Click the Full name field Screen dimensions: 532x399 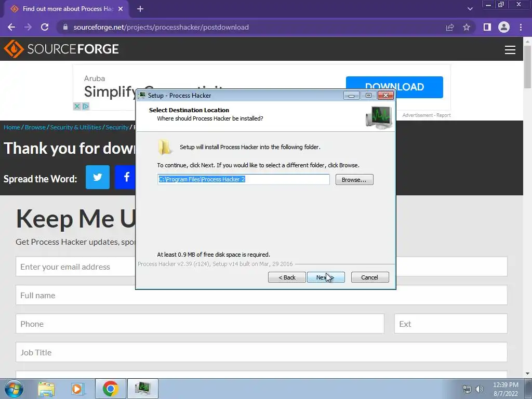pyautogui.click(x=261, y=295)
